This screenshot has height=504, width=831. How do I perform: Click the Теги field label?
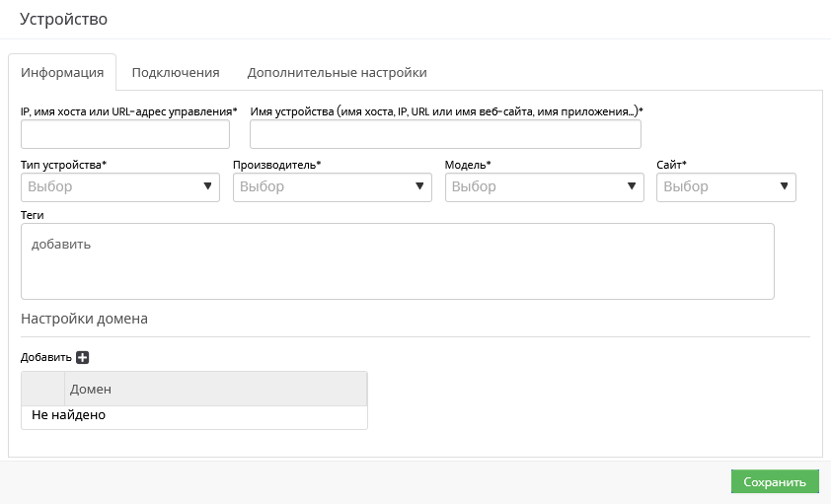tap(33, 214)
